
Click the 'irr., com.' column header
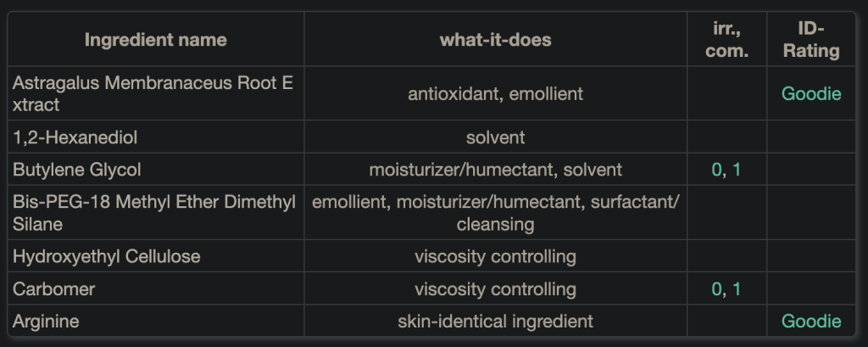726,40
